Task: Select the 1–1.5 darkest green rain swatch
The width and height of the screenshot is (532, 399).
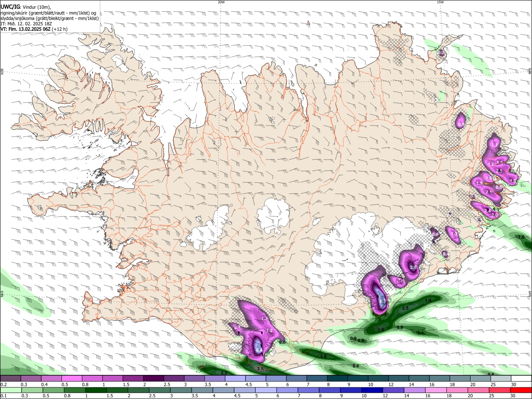Action: pos(95,390)
